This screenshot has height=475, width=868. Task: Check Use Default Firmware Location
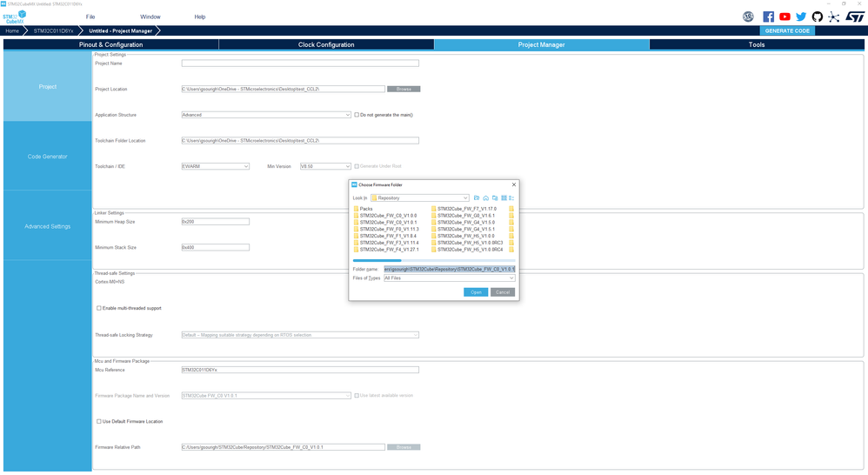point(99,421)
